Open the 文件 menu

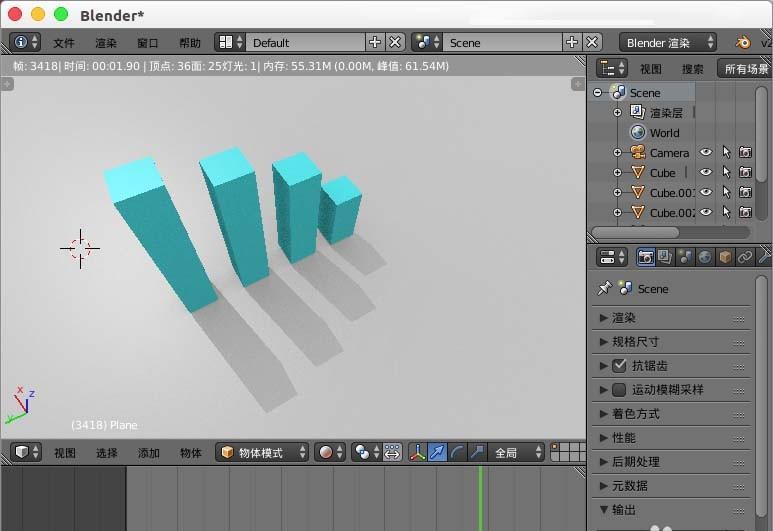pos(64,43)
